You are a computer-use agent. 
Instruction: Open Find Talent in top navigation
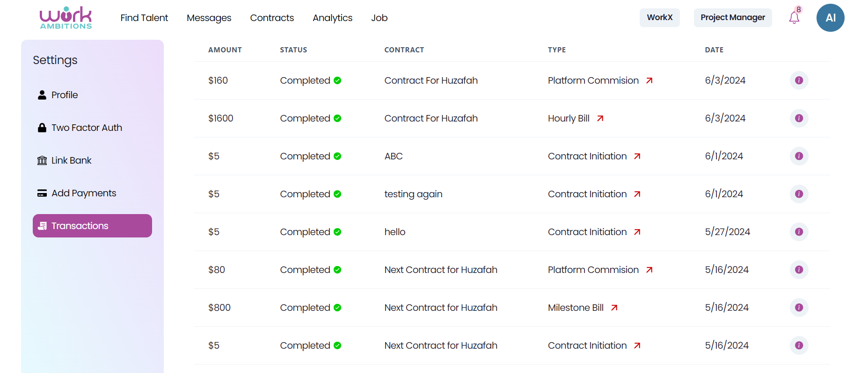click(x=144, y=18)
